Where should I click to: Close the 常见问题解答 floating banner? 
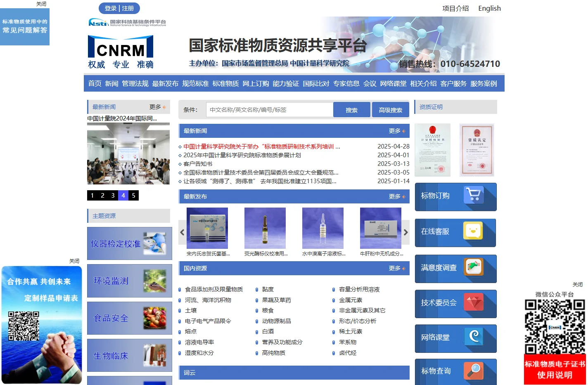click(x=41, y=4)
